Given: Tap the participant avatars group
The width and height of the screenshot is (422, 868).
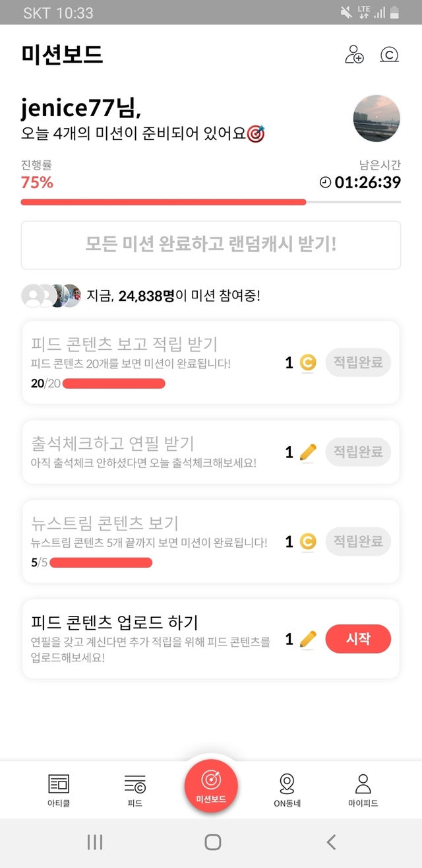Looking at the screenshot, I should pos(51,296).
